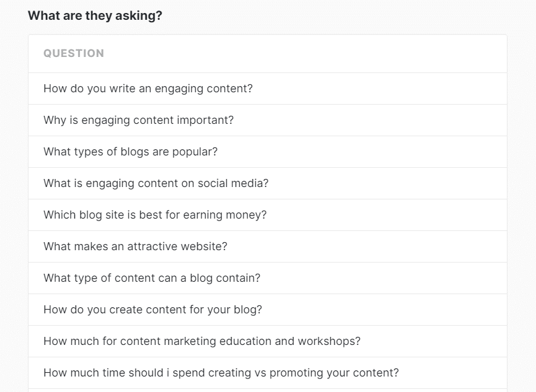Open "Which blog site is best for earning money?"

[155, 215]
